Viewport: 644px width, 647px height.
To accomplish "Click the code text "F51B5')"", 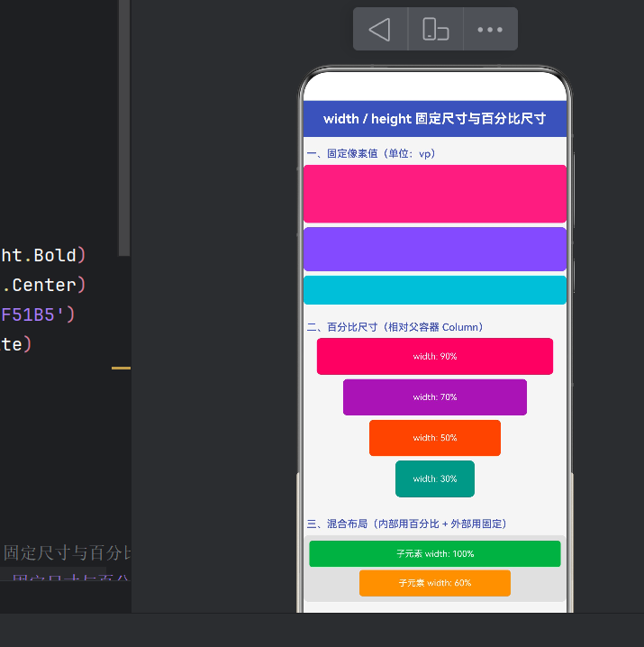I will coord(38,314).
